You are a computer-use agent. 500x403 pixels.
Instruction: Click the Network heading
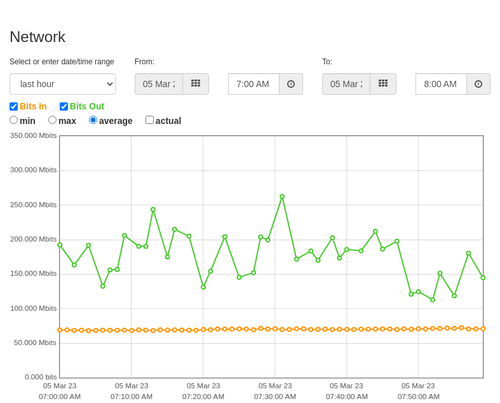point(37,37)
